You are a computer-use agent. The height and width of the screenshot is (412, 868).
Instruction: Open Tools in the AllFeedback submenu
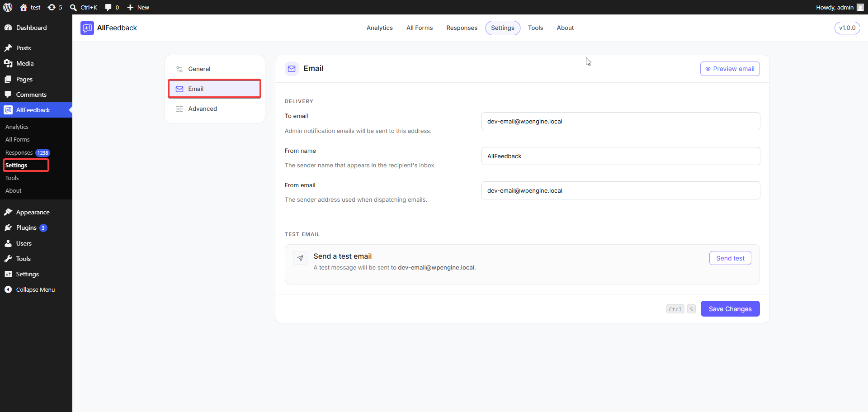12,178
